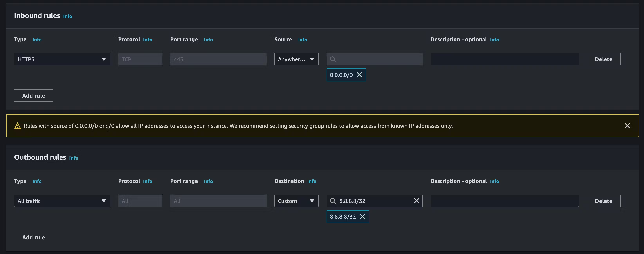Image resolution: width=644 pixels, height=254 pixels.
Task: Clear the destination search field text
Action: pyautogui.click(x=417, y=201)
